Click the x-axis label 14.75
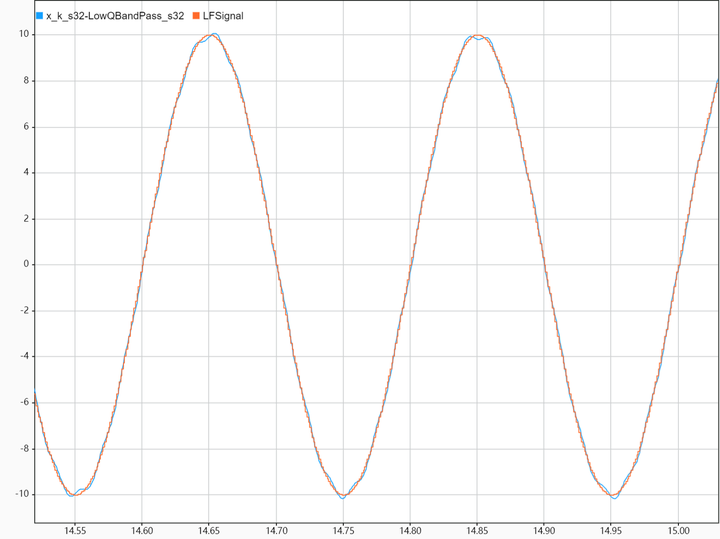Viewport: 720px width, 539px height. point(343,531)
